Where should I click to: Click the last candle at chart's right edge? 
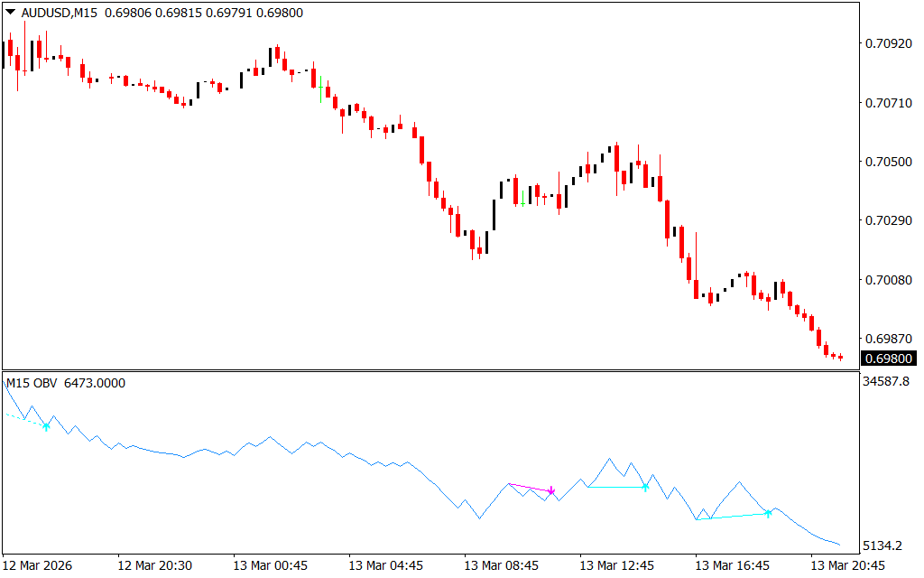coord(840,357)
